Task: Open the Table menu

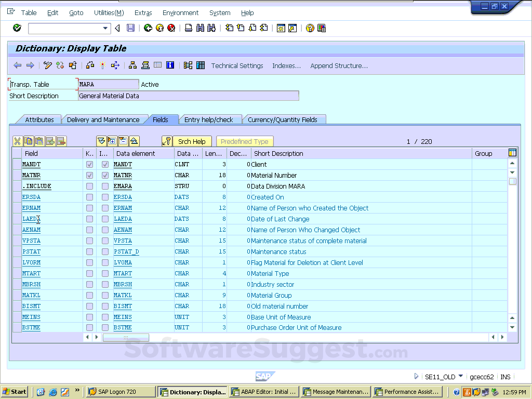Action: [29, 13]
